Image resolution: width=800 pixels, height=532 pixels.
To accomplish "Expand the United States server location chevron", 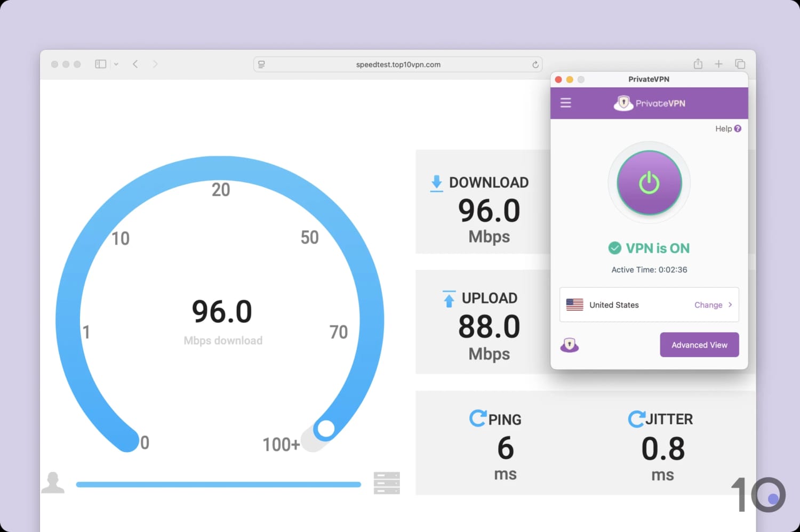I will [x=731, y=305].
